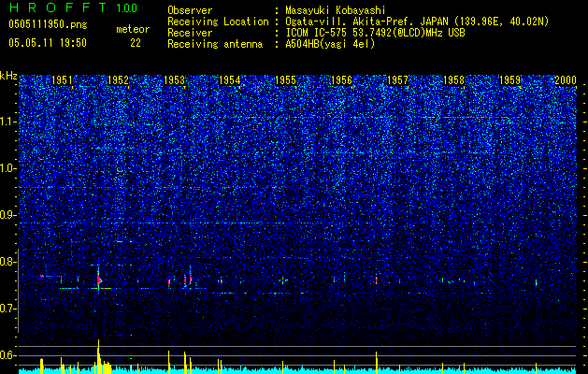The width and height of the screenshot is (588, 374).
Task: Click the 1953 time axis label
Action: click(x=175, y=80)
